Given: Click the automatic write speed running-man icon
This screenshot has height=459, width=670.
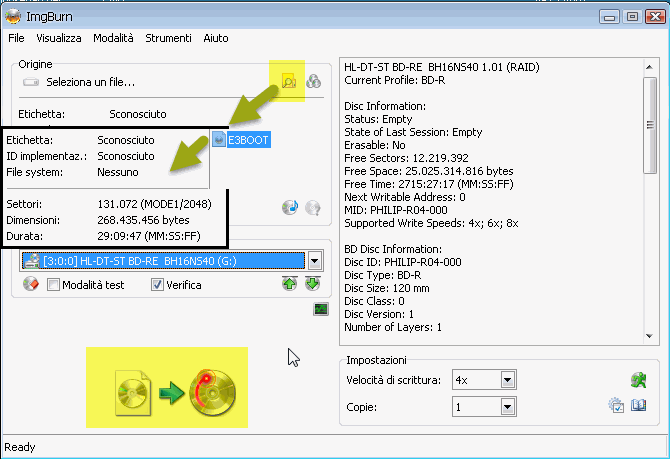Looking at the screenshot, I should 639,380.
